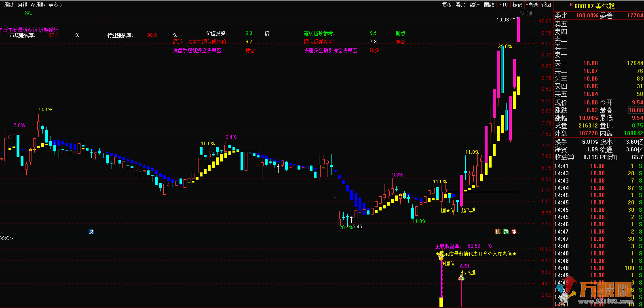
Task: Click the 5.45 low price annotation
Action: click(x=357, y=227)
